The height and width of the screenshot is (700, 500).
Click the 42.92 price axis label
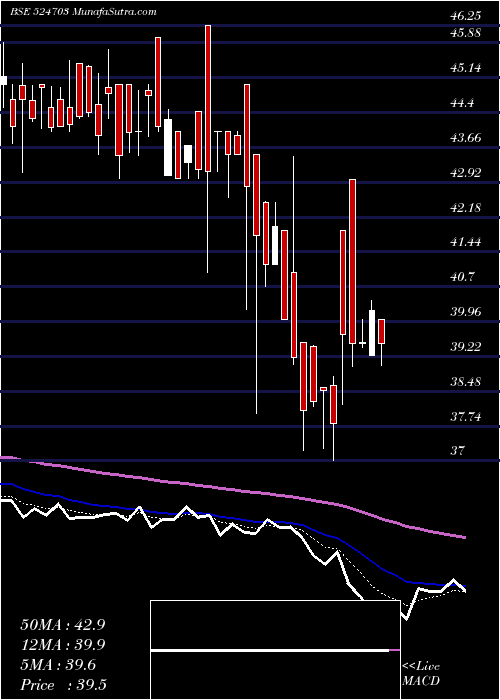coord(465,172)
